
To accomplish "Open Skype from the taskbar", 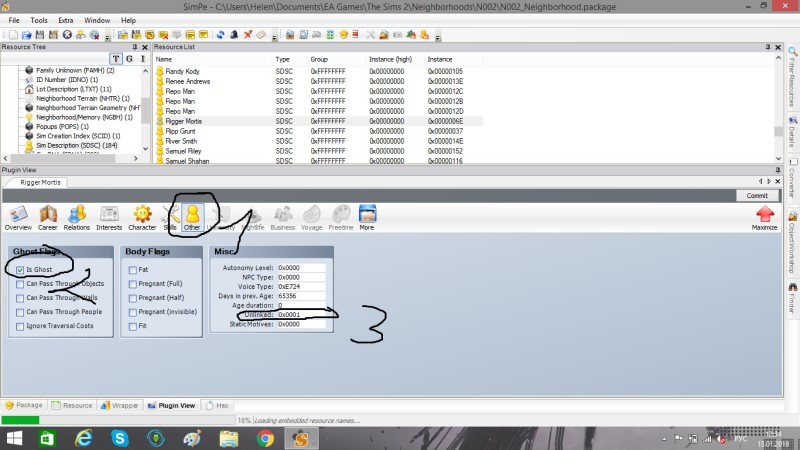I will click(x=120, y=438).
